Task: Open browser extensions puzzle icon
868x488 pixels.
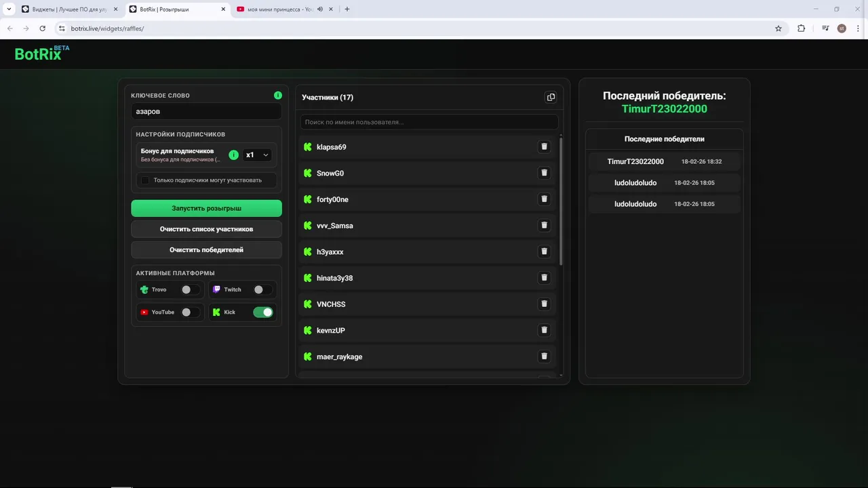Action: (802, 28)
